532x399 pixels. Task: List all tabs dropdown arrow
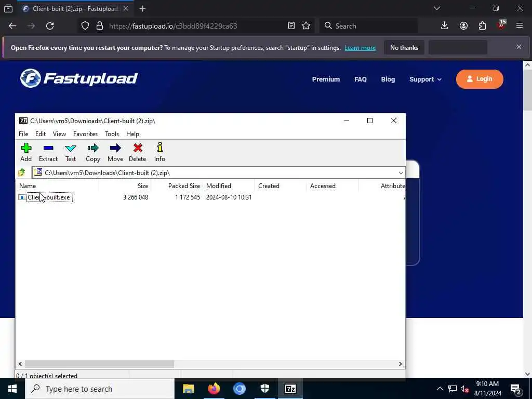pos(437,8)
